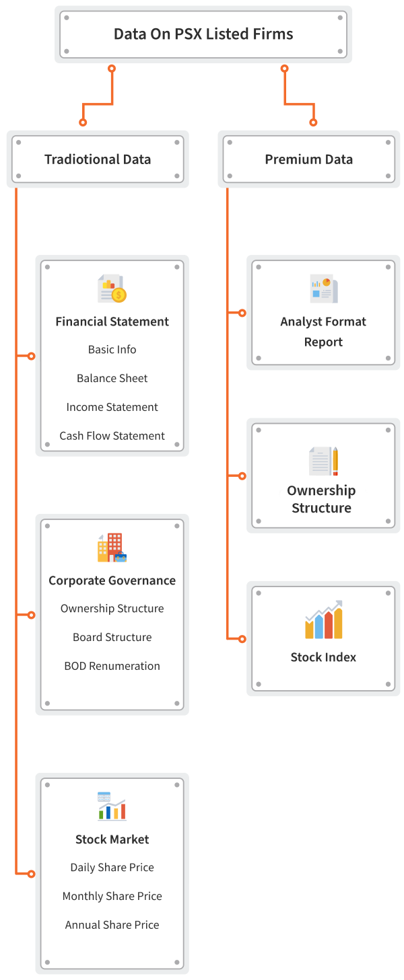Click the Stock Market bar chart icon

112,806
